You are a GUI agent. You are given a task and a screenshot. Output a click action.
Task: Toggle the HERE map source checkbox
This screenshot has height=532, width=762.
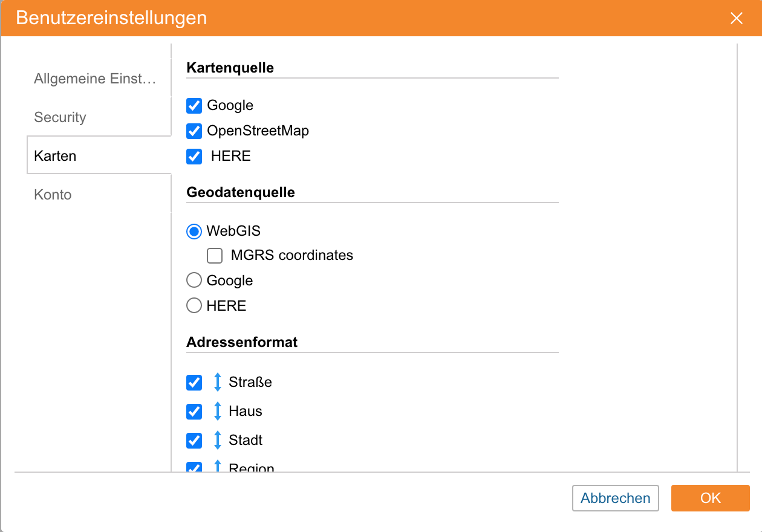point(194,156)
